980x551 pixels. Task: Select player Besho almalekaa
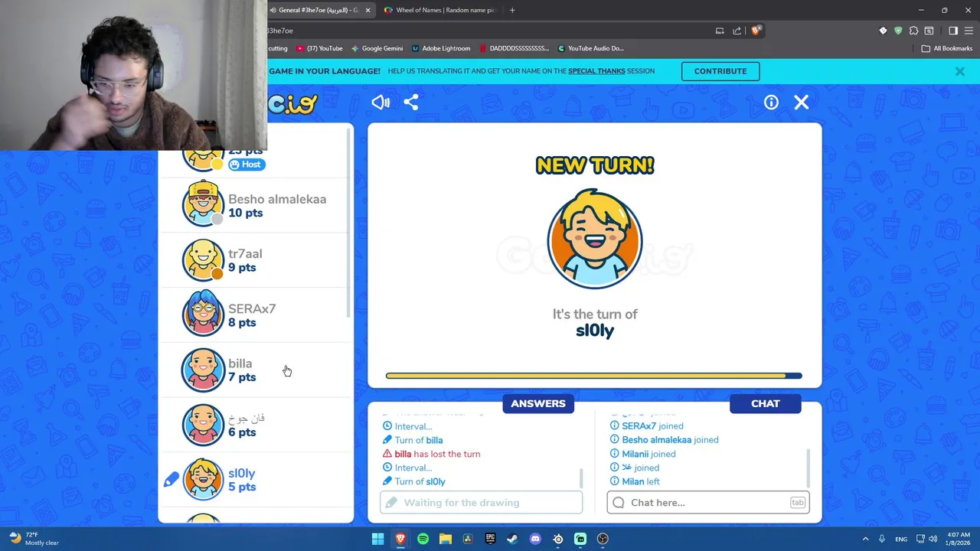(256, 205)
